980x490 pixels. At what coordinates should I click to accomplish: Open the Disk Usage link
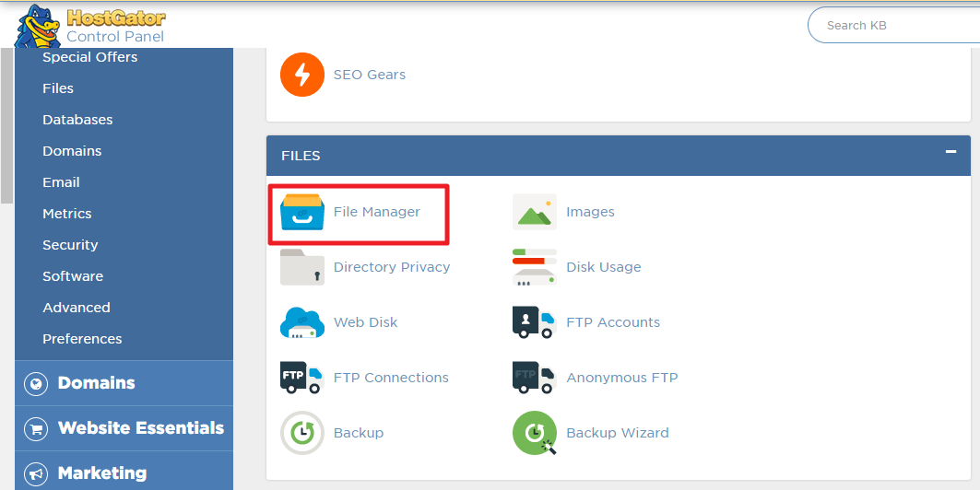pos(604,267)
